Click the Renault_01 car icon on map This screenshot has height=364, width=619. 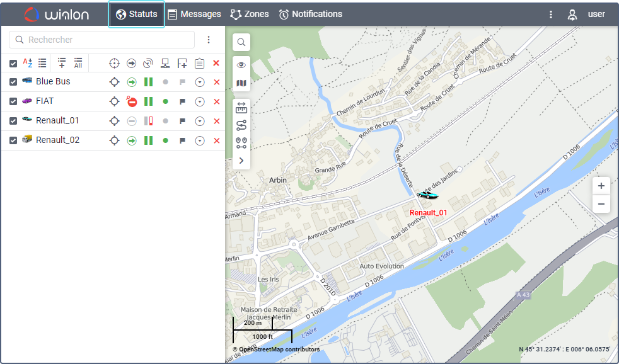click(428, 195)
